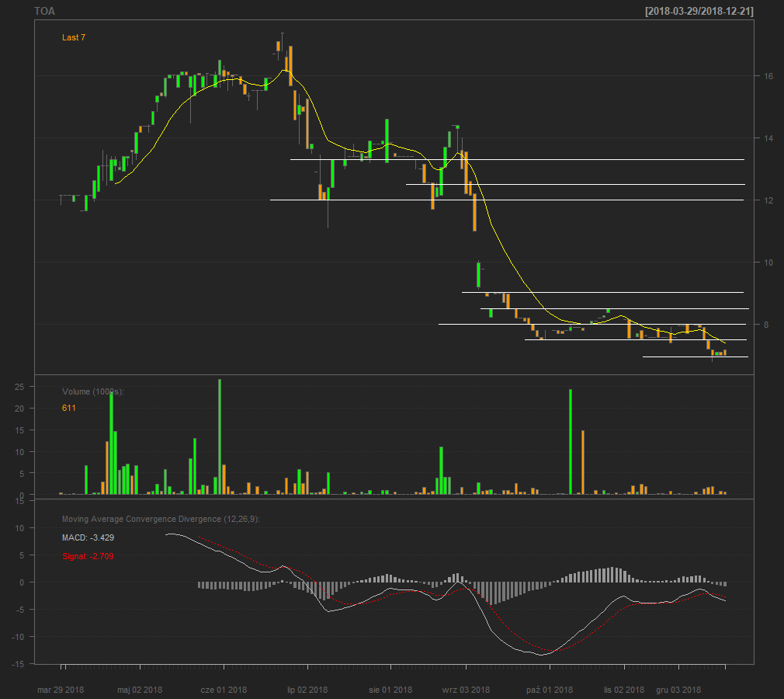Viewport: 784px width, 699px height.
Task: Click the 'gru 03 2018' date axis label
Action: click(x=678, y=690)
